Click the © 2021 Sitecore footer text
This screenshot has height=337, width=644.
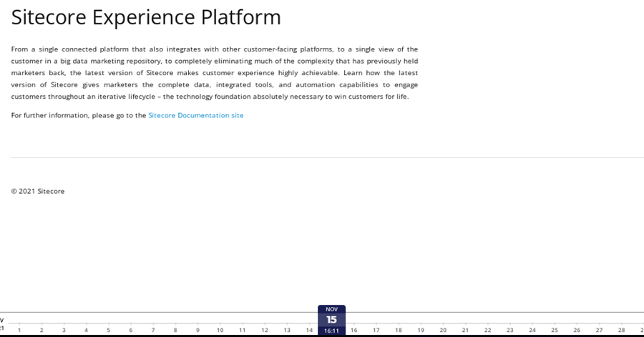click(x=38, y=191)
